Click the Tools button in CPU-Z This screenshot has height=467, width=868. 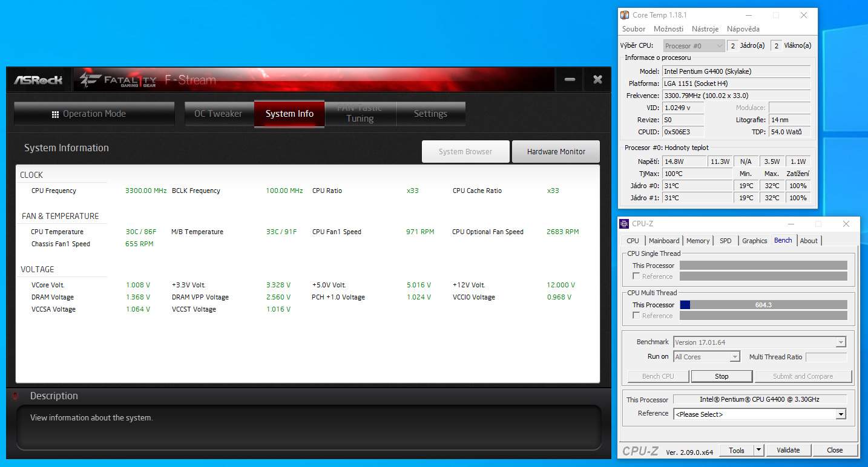point(737,450)
